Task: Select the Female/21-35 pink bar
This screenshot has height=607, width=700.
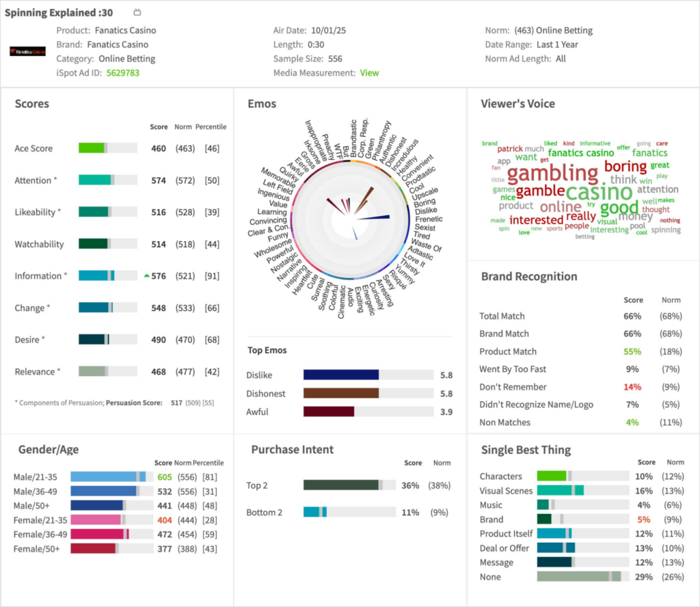Action: pos(96,520)
